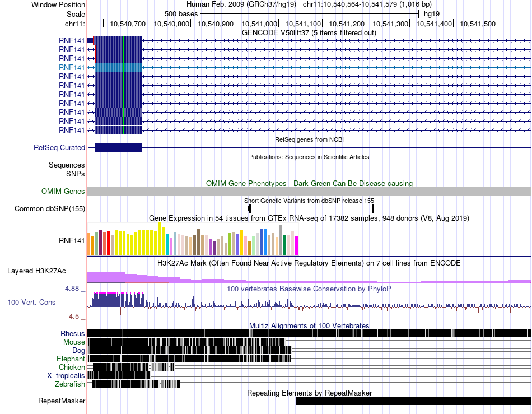Click the black RepeatMasker repeat block
Screen dimensions: 532x414
(x=413, y=401)
